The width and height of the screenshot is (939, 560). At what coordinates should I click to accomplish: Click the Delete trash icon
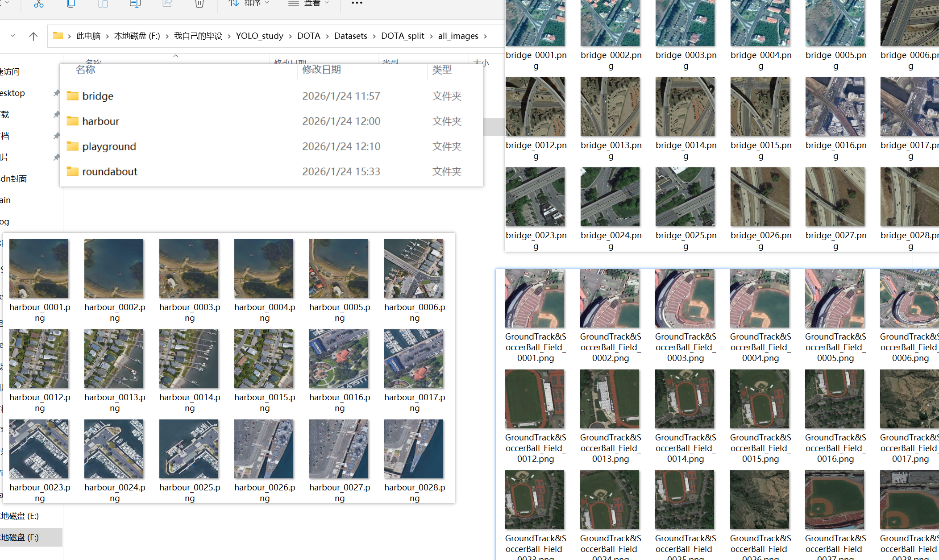click(199, 4)
